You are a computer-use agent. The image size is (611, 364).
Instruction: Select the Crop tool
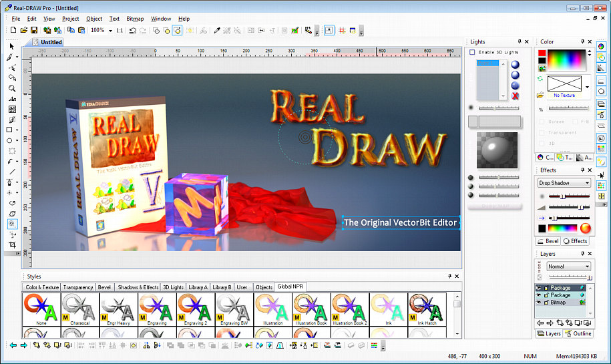pos(12,245)
